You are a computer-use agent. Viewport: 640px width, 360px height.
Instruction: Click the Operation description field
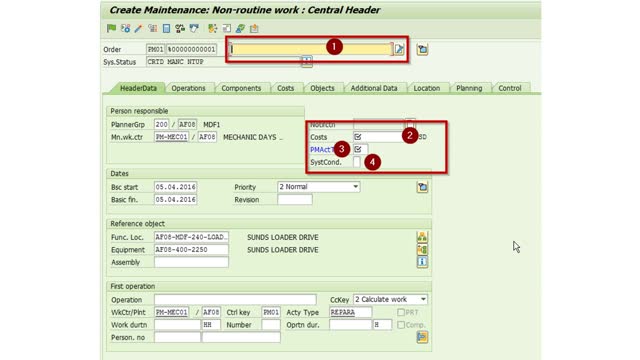tap(235, 300)
